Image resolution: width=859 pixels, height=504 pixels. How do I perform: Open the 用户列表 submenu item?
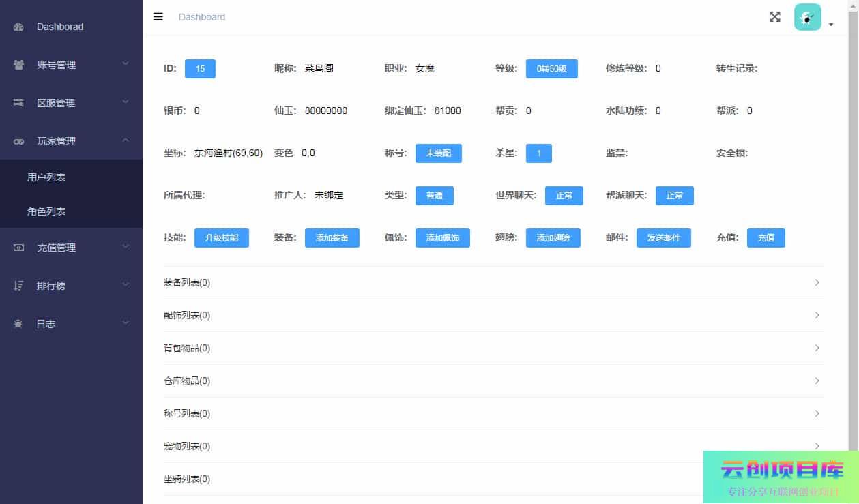tap(46, 177)
